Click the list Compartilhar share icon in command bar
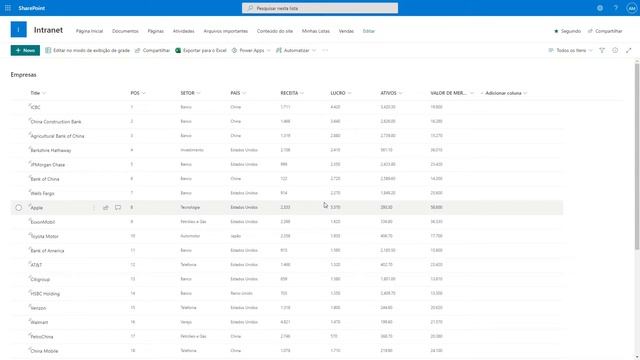 click(138, 50)
